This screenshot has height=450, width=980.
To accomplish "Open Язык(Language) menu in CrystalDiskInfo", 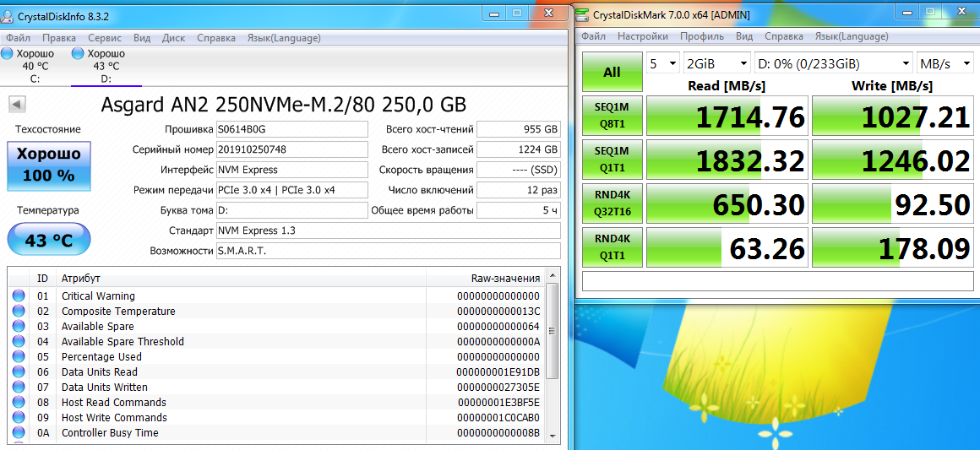I will (284, 37).
